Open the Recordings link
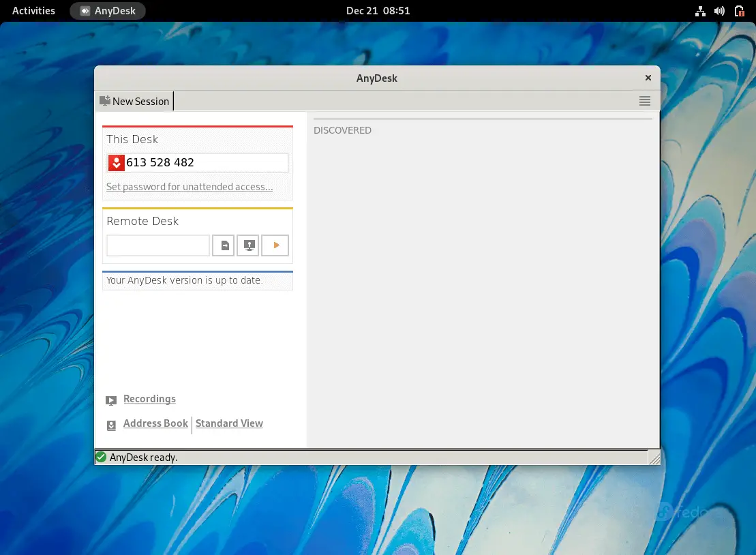The image size is (756, 555). [149, 399]
